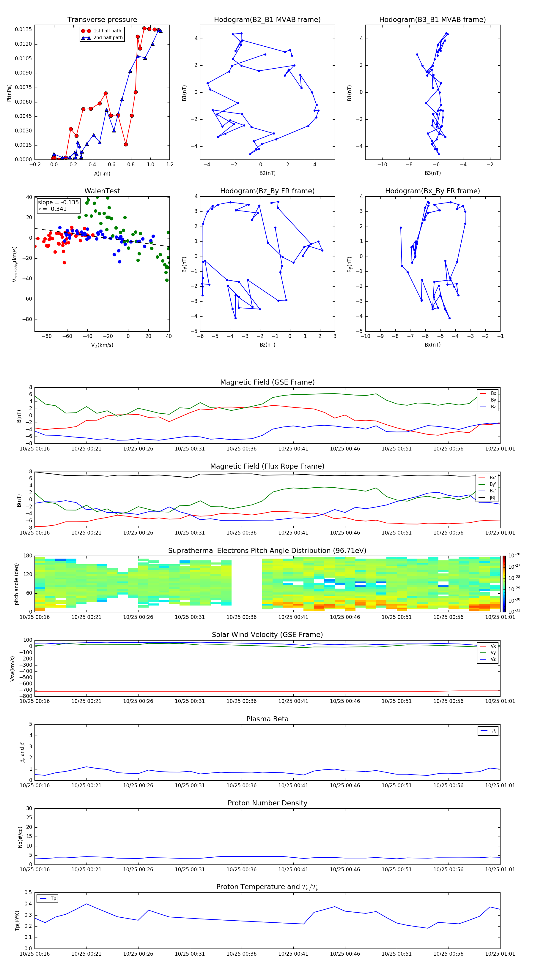This screenshot has width=535, height=980.
Task: Click '10/25 00:21' tick under Plasma Beta plot
Action: [x=86, y=785]
